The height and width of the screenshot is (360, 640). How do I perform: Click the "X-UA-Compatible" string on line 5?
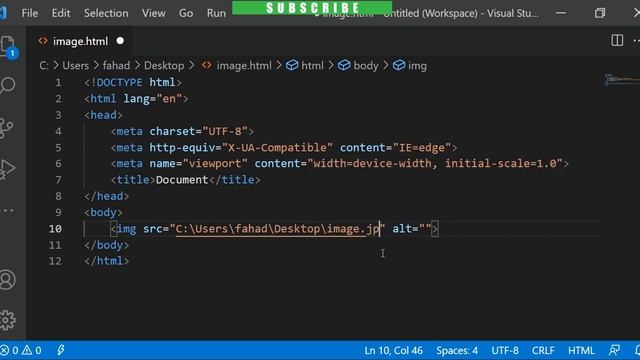[277, 147]
